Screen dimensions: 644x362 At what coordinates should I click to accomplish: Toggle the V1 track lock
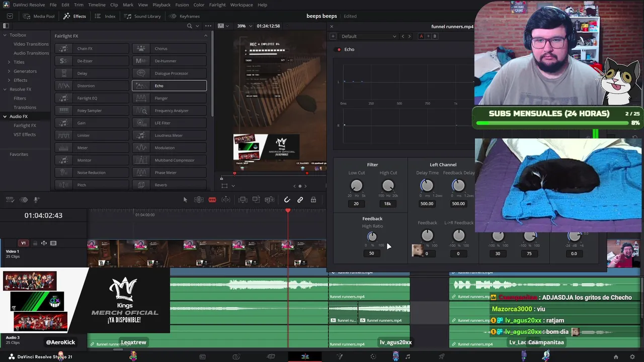point(35,243)
